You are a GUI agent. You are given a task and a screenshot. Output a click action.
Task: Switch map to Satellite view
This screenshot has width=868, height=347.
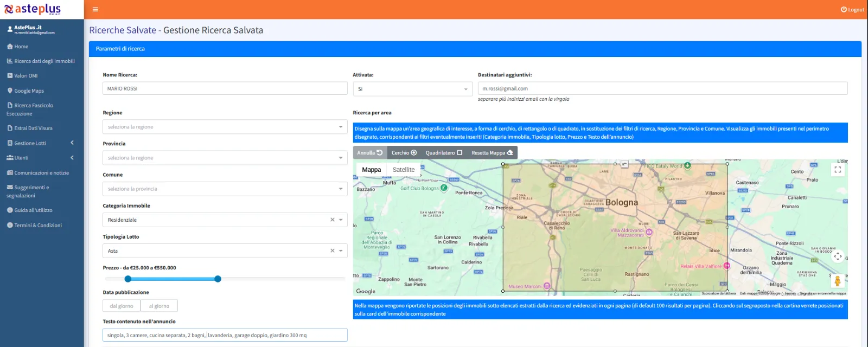point(404,170)
